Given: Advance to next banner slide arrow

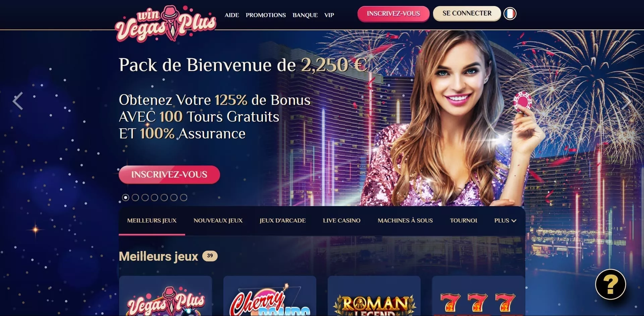Looking at the screenshot, I should click(x=626, y=101).
